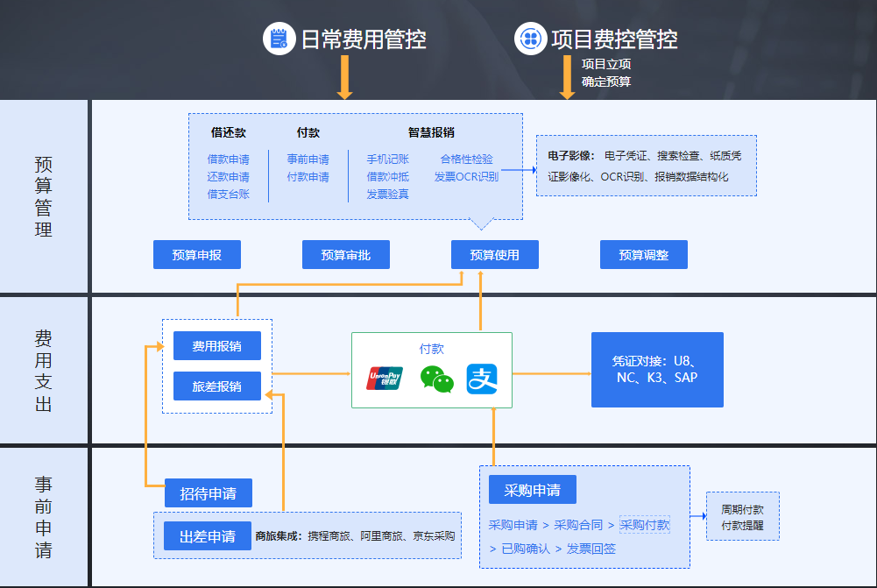Viewport: 877px width, 588px height.
Task: Click the 旅差报销 button
Action: click(x=216, y=386)
